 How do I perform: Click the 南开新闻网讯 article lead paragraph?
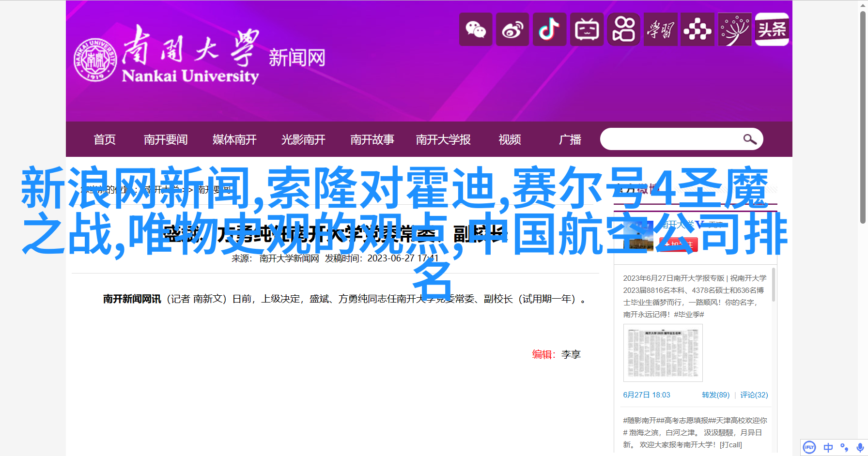(344, 299)
